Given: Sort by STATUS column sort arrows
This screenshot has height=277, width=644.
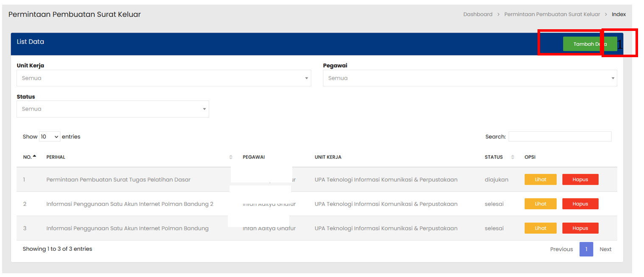Looking at the screenshot, I should (x=512, y=157).
